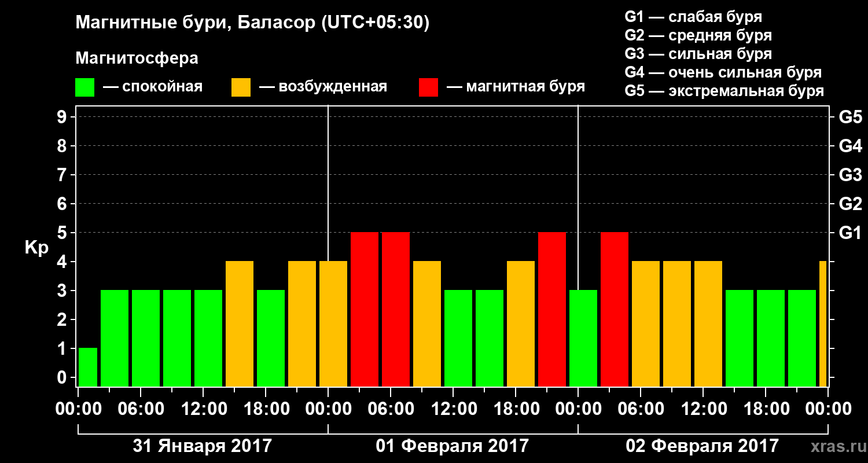Click the last red bar on 01 February evening
This screenshot has height=463, width=868.
[552, 310]
